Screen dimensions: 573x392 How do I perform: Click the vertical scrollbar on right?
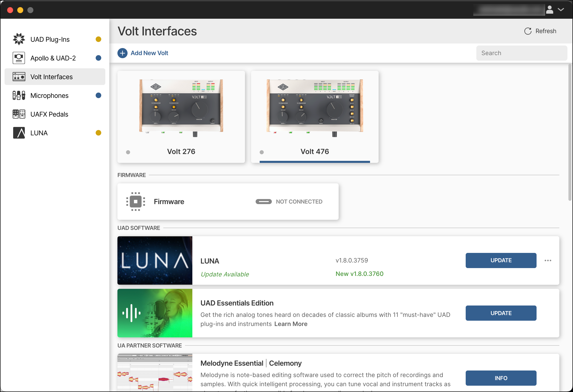pyautogui.click(x=570, y=132)
